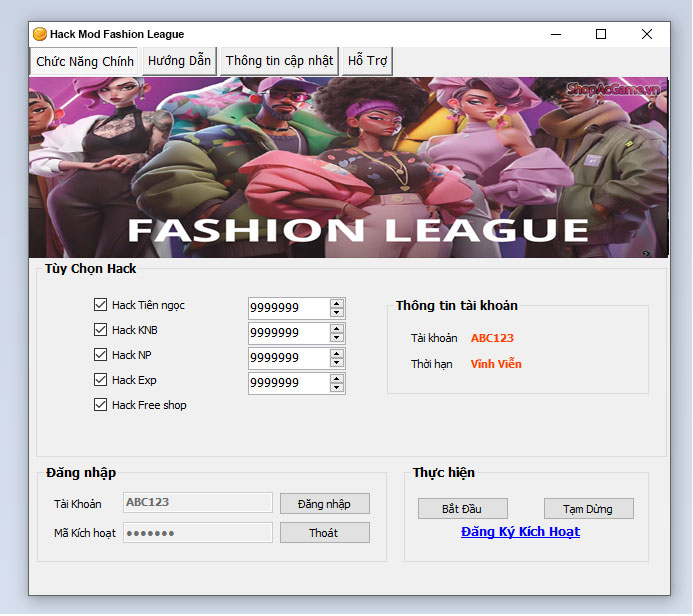Open the Hướng Dẫn tab
Screen dimensions: 693x616
tap(179, 61)
